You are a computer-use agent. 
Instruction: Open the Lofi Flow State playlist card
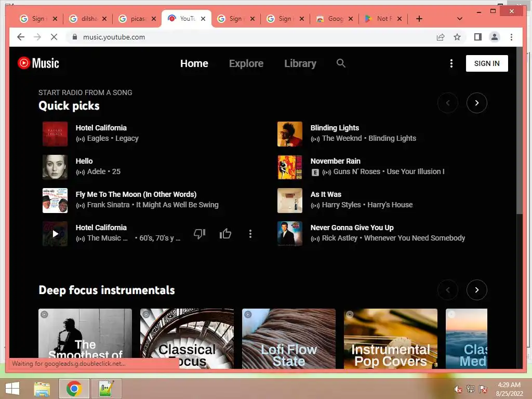click(289, 338)
